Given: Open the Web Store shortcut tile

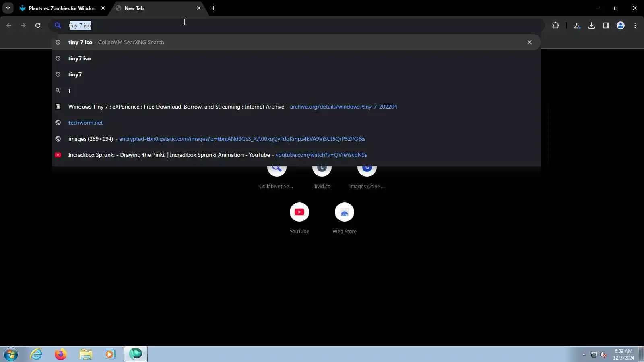Looking at the screenshot, I should click(x=345, y=217).
